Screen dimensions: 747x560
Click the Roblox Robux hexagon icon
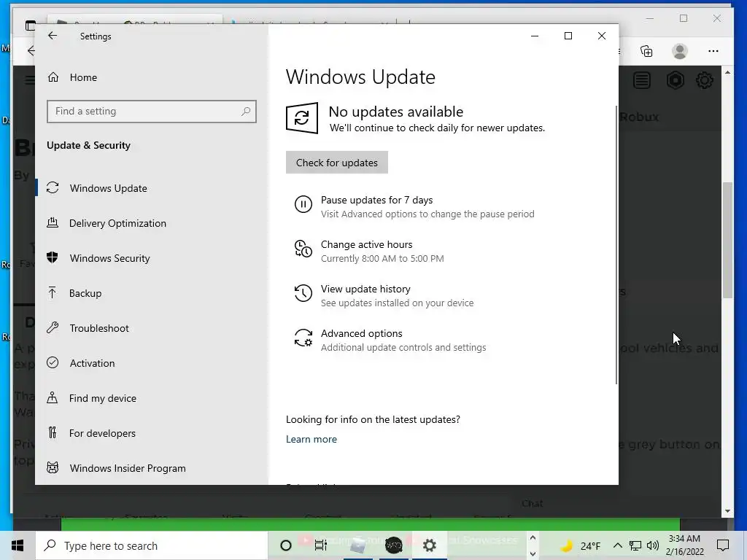click(675, 80)
